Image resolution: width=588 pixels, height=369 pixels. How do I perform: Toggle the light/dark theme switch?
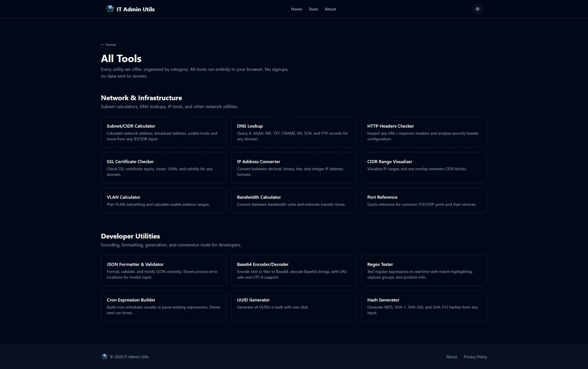point(478,9)
